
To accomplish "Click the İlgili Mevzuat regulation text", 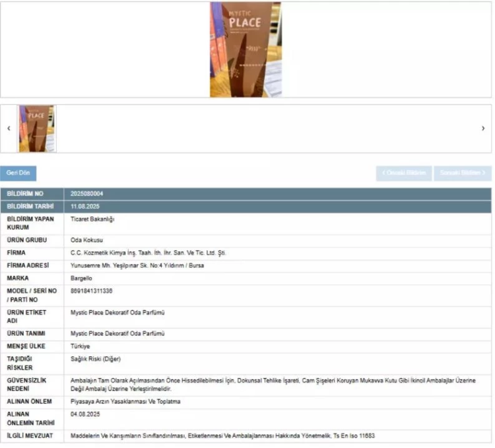I will point(223,435).
